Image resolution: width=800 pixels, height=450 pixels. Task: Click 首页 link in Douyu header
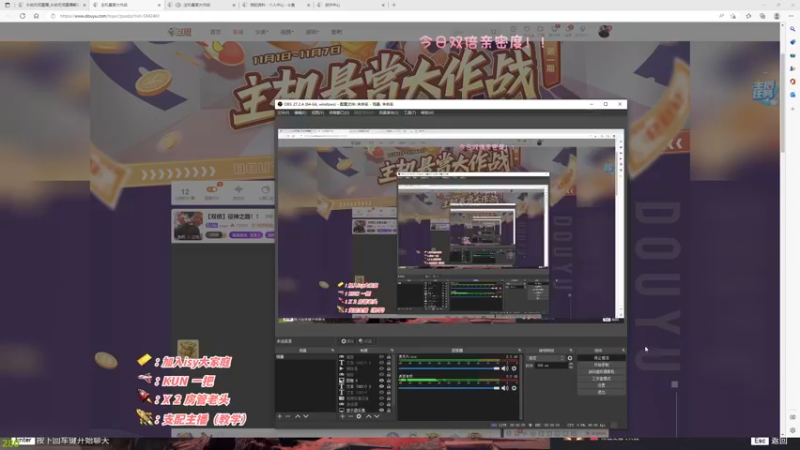tap(216, 32)
